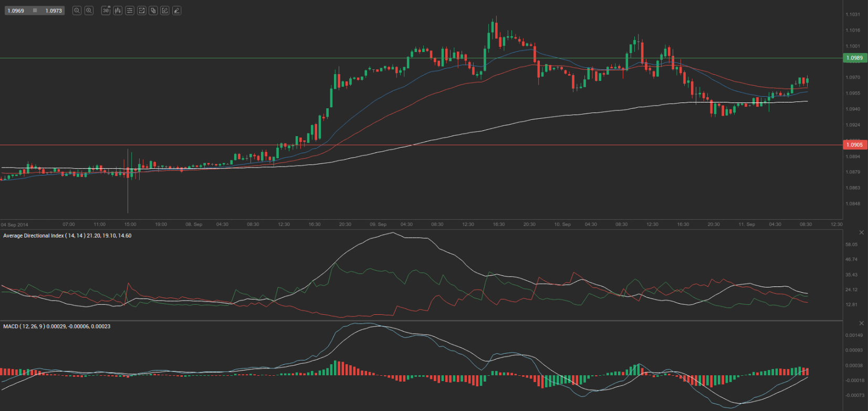This screenshot has height=411, width=868.
Task: Close the Average Directional Index panel
Action: 861,232
